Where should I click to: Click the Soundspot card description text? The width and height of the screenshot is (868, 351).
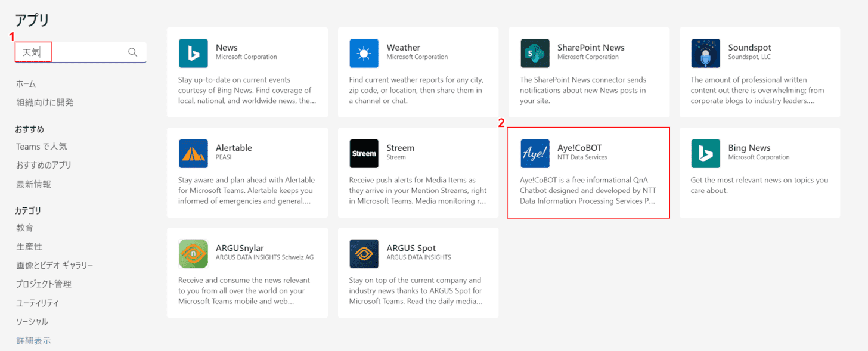pos(759,91)
